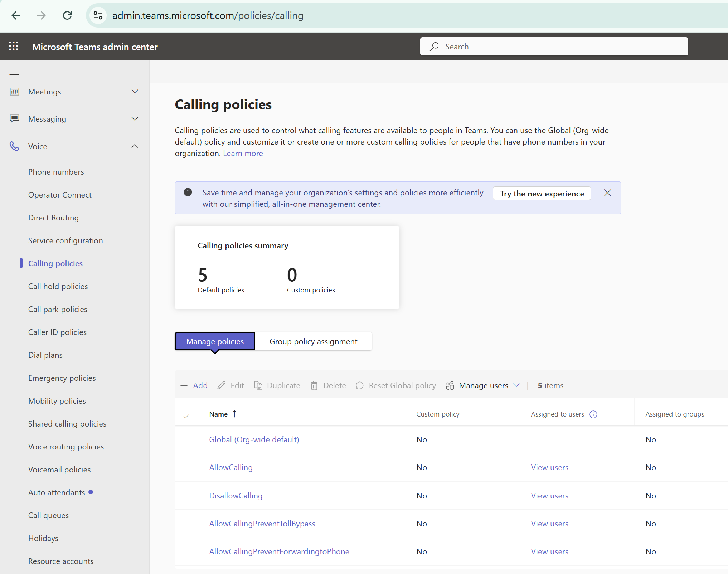
Task: Toggle the select-all checkmark in table header
Action: (x=186, y=416)
